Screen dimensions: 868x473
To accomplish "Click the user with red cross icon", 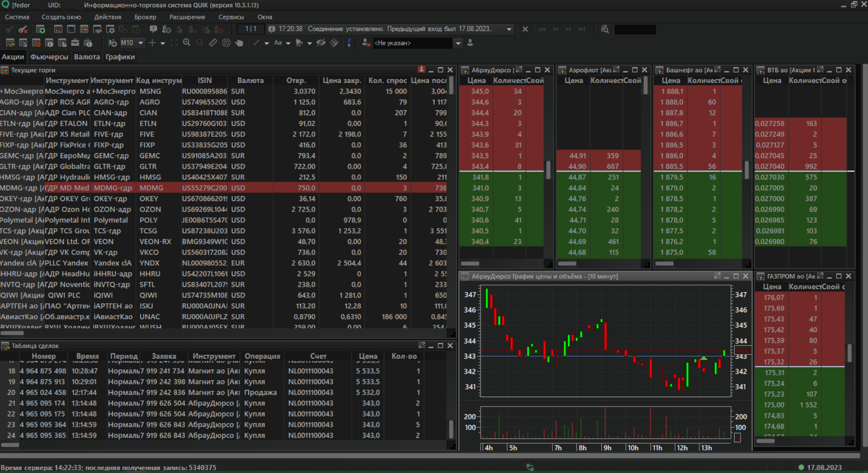I will point(366,43).
